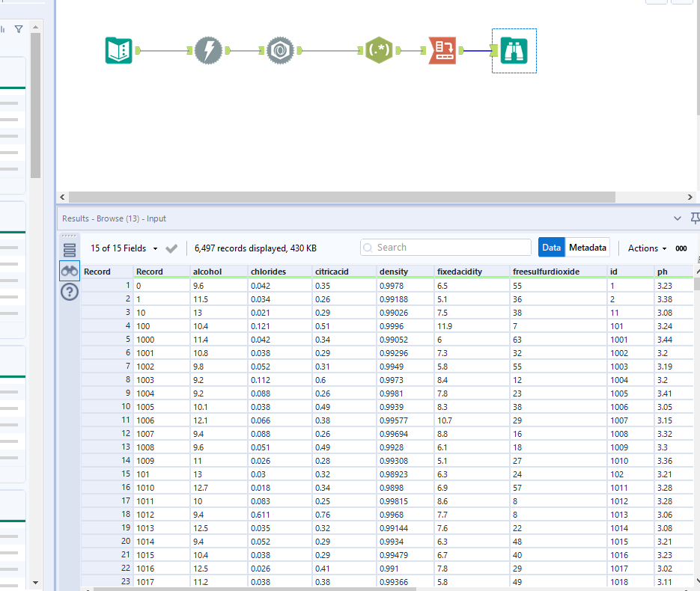The width and height of the screenshot is (700, 591).
Task: Click the filter funnel icon in left panel
Action: point(19,29)
